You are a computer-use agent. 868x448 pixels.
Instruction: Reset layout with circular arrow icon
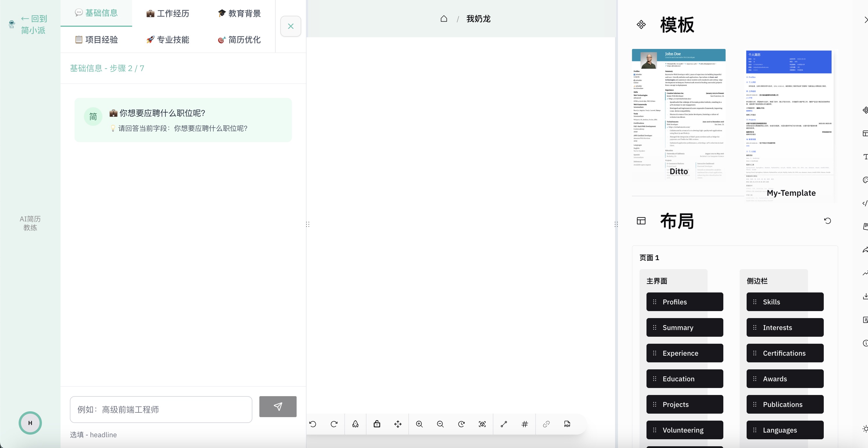pos(828,221)
